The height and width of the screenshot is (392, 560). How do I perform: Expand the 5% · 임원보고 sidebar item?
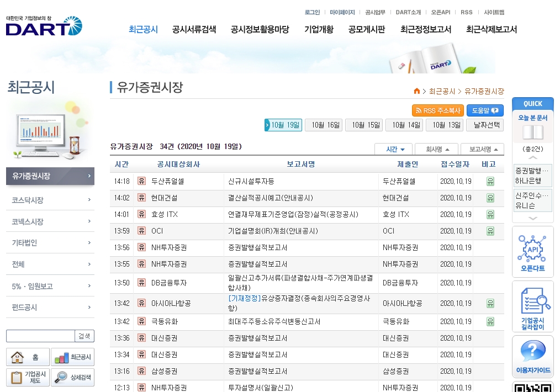point(50,286)
